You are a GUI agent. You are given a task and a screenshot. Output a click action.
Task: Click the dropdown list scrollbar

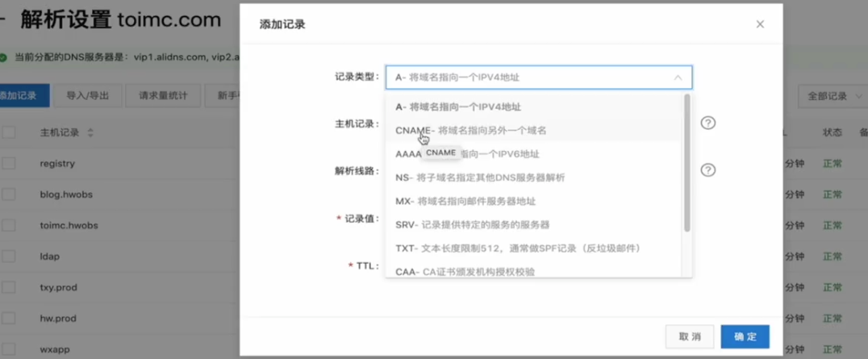coord(687,163)
